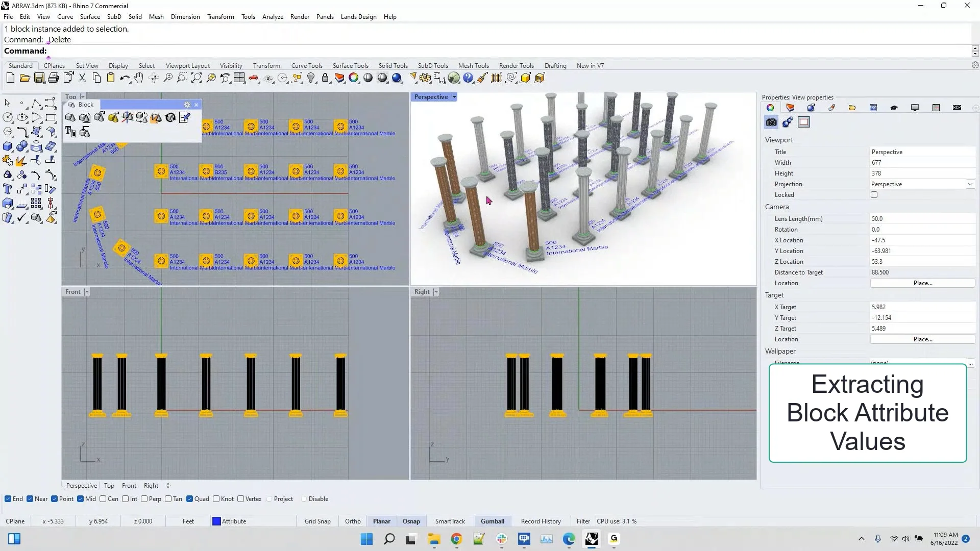Select the Undo icon in the toolbar
The image size is (980, 551).
(x=125, y=78)
